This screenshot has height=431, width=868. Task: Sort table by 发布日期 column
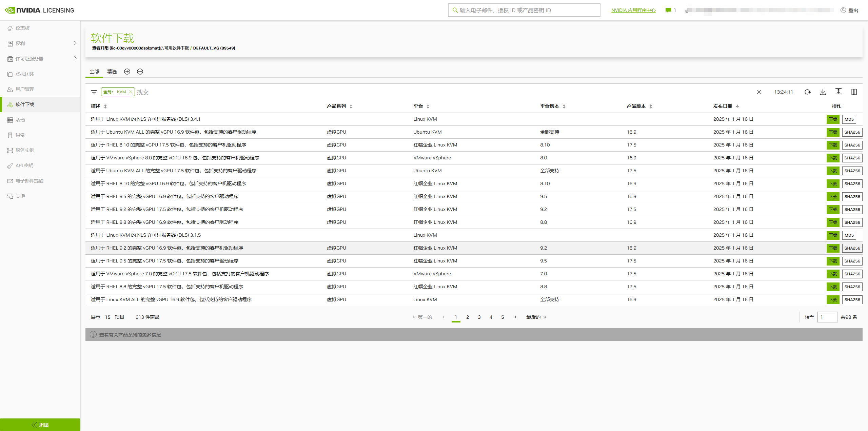737,106
